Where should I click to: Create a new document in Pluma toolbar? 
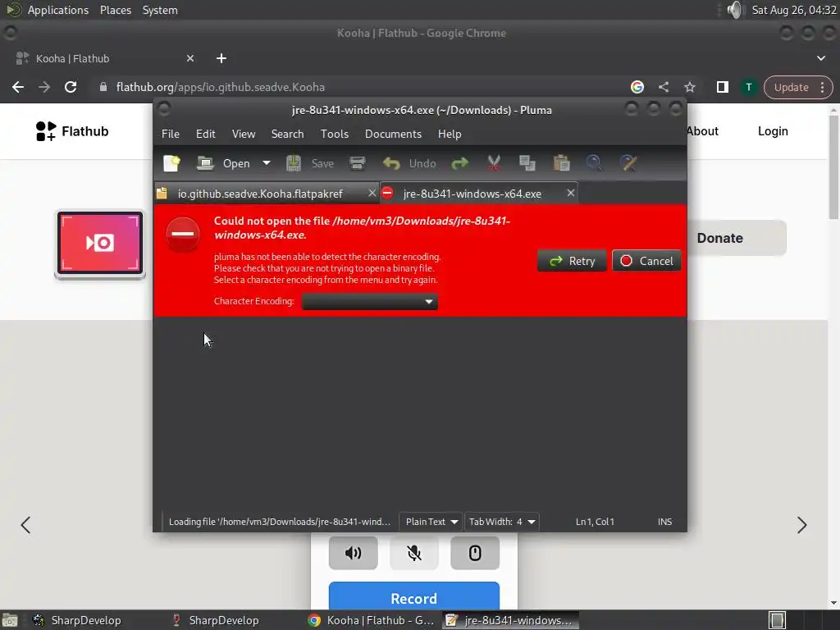(x=171, y=163)
